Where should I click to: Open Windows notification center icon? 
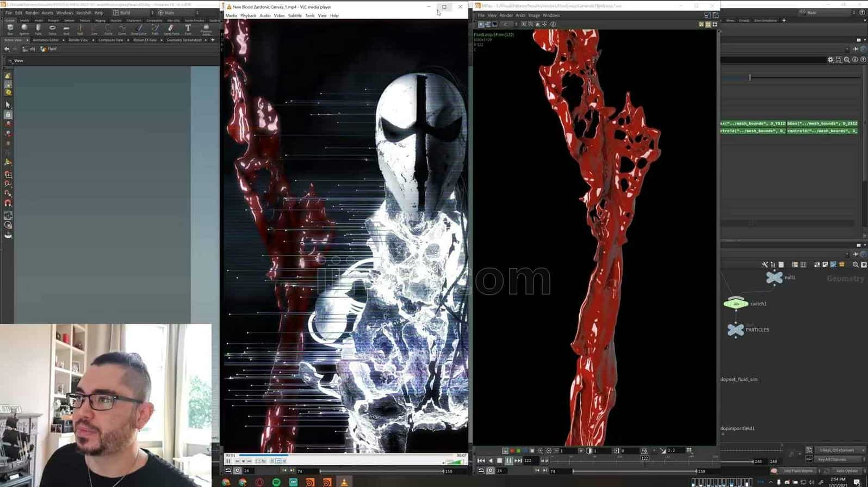(858, 482)
